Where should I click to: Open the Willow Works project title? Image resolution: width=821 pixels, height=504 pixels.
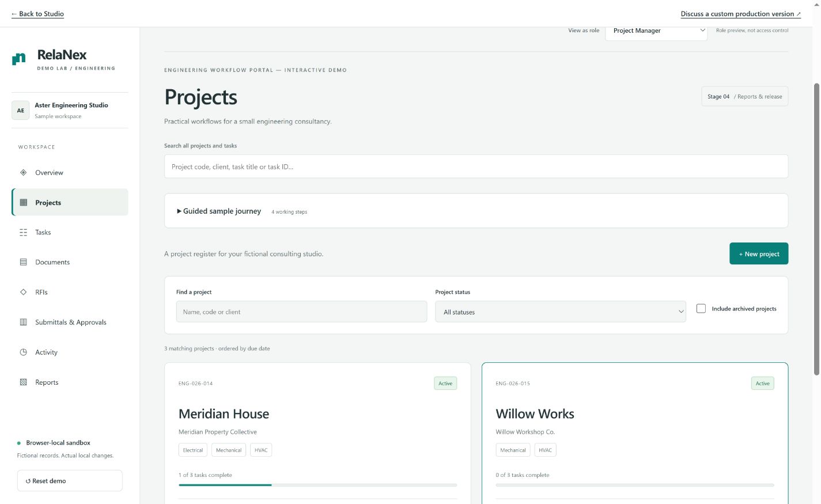535,414
